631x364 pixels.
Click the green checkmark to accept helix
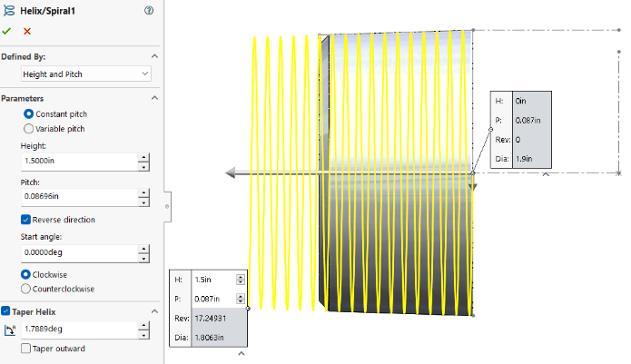pos(7,31)
